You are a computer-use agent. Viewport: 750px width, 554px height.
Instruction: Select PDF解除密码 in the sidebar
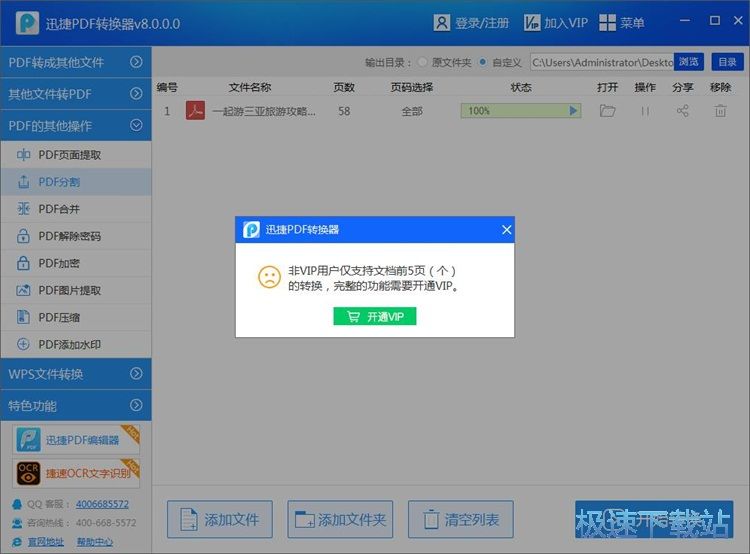pyautogui.click(x=76, y=236)
